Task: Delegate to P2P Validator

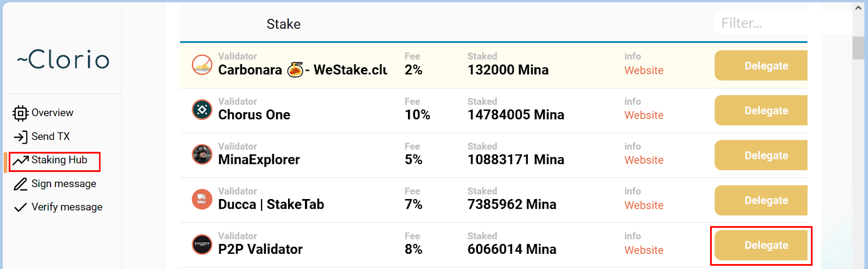Action: click(x=761, y=245)
